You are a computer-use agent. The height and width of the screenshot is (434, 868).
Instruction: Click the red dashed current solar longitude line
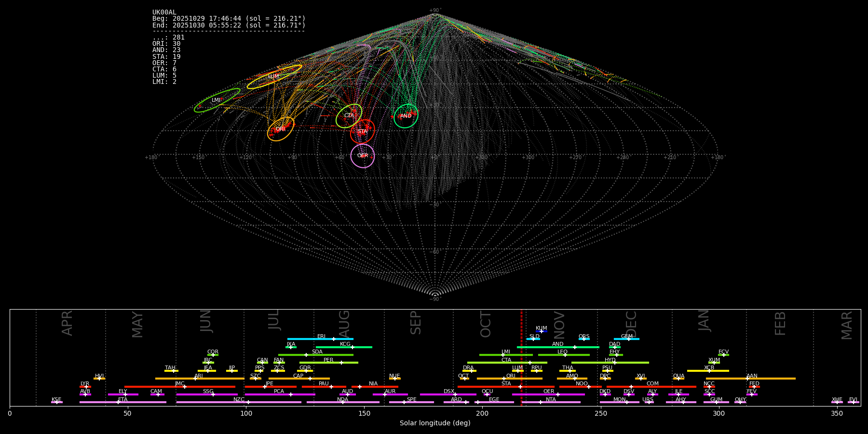521,357
